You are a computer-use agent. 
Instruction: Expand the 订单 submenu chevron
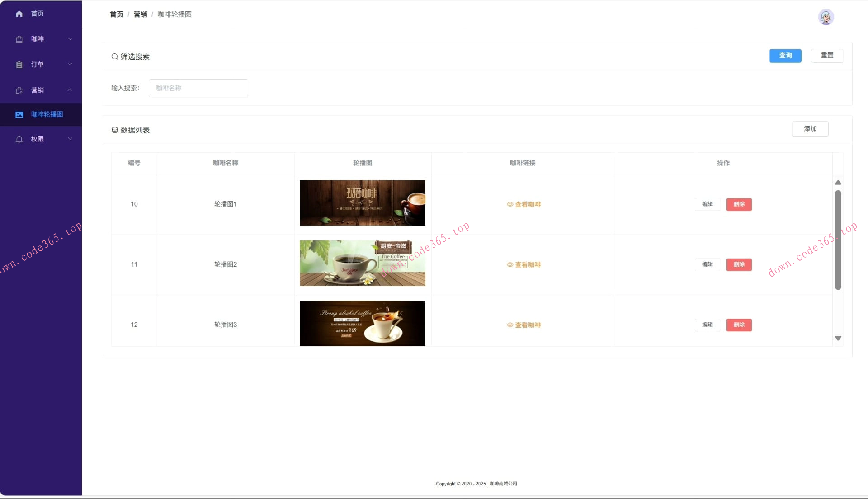[70, 64]
